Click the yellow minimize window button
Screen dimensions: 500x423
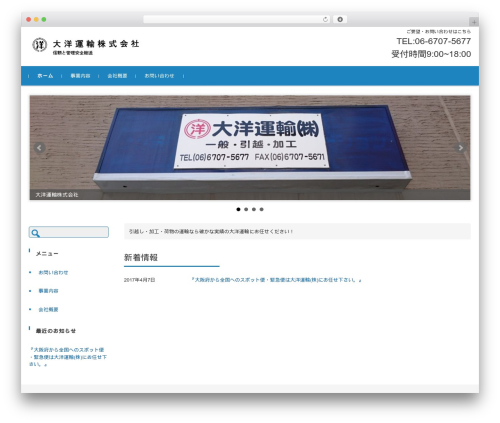point(36,19)
